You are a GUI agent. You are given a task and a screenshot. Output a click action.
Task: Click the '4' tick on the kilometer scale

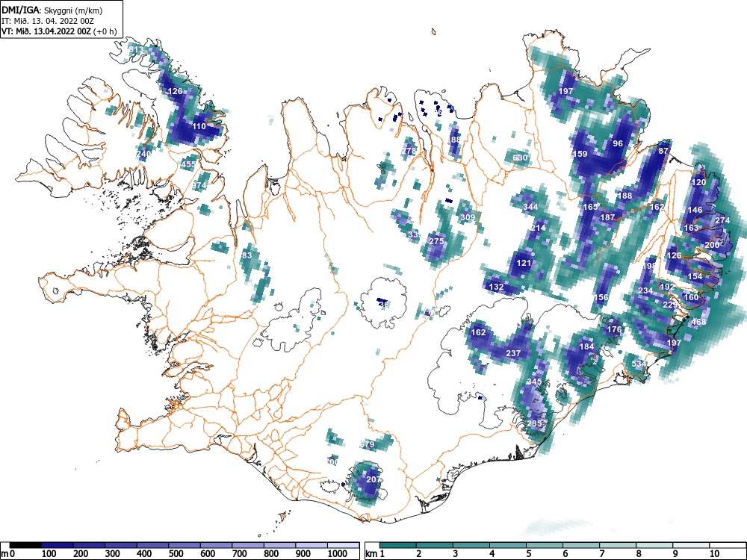[492, 554]
